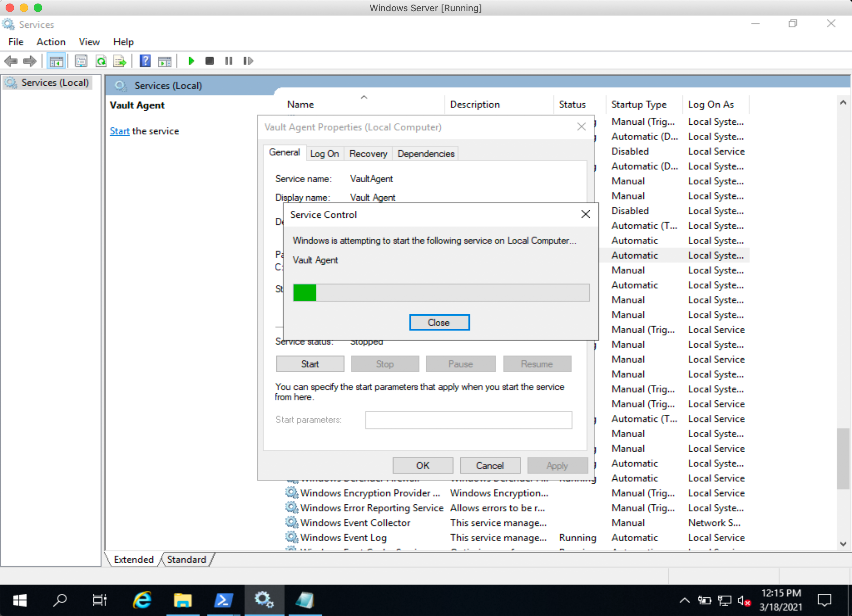
Task: Open the File menu
Action: [x=16, y=42]
